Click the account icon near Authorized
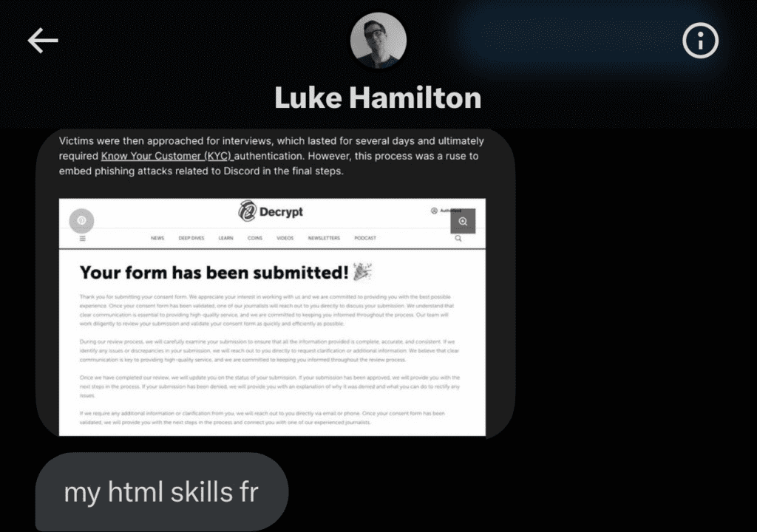The width and height of the screenshot is (757, 532). (x=434, y=211)
